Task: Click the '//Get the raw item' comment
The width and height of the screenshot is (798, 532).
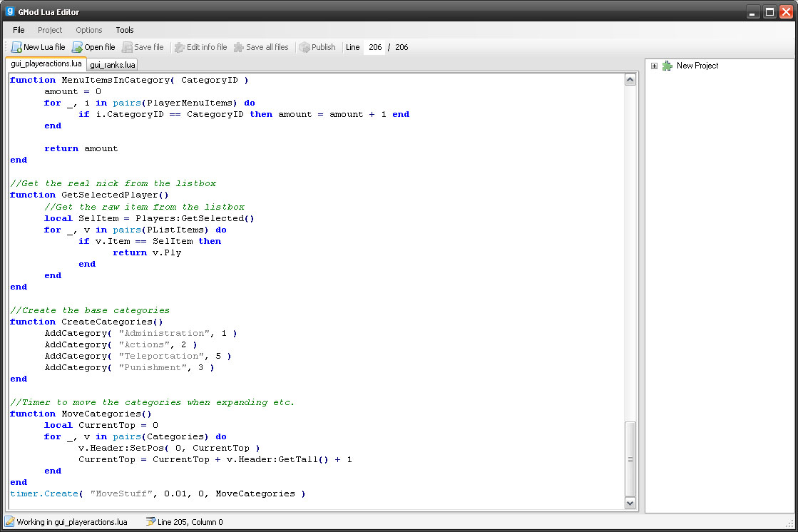Action: [145, 207]
